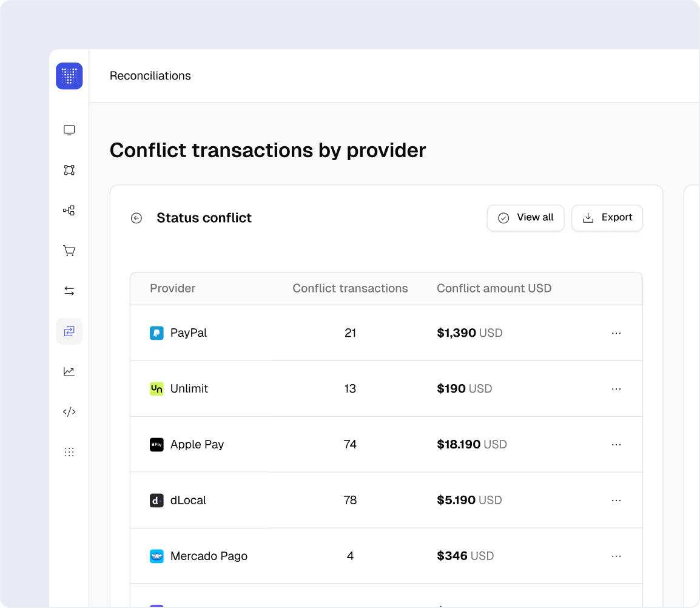
Task: Open the code brackets developer icon
Action: (x=69, y=412)
